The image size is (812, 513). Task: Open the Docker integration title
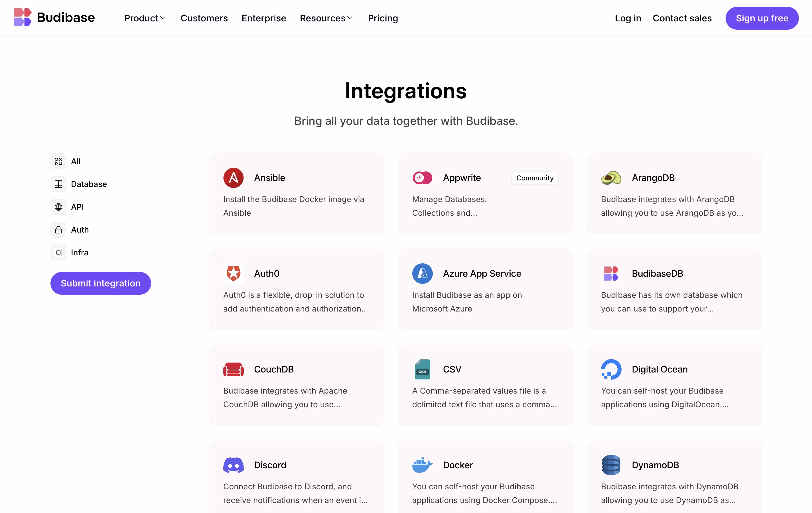pos(458,465)
